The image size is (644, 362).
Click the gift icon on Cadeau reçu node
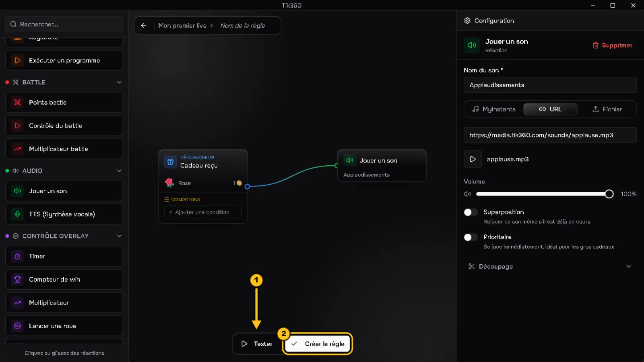(170, 162)
